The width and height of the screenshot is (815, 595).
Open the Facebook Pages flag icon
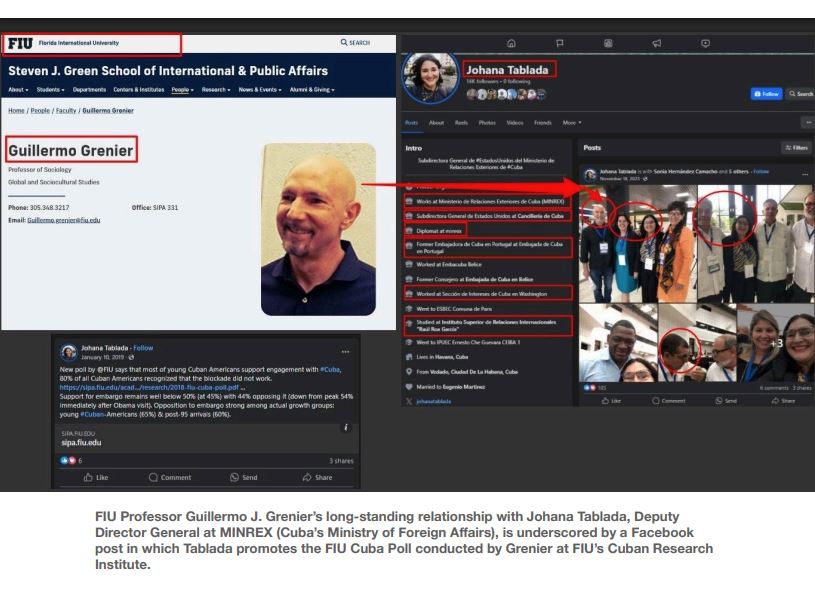point(559,43)
